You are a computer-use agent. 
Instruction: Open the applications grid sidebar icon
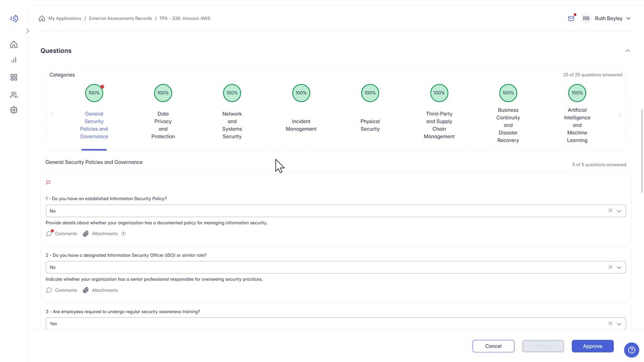14,77
